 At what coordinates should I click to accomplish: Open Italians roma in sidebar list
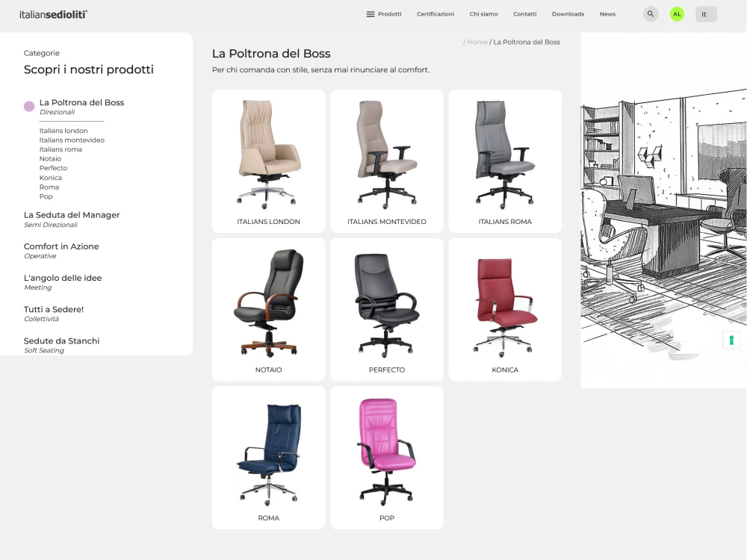coord(61,149)
